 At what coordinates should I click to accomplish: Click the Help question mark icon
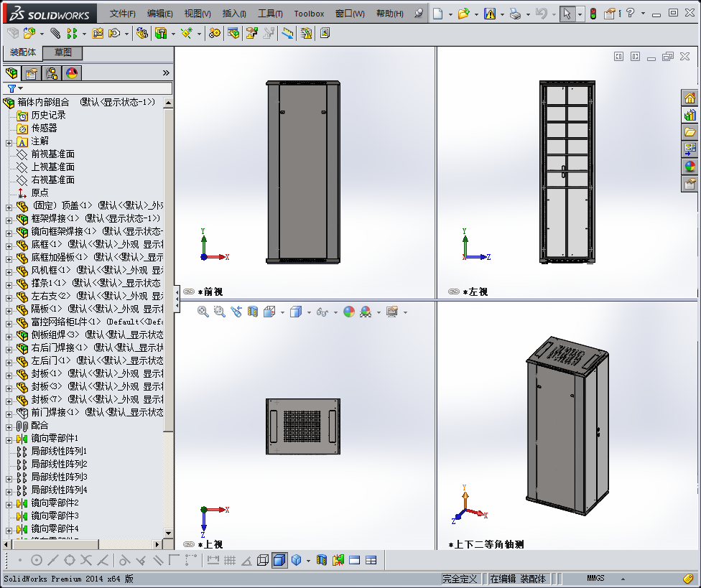click(631, 14)
